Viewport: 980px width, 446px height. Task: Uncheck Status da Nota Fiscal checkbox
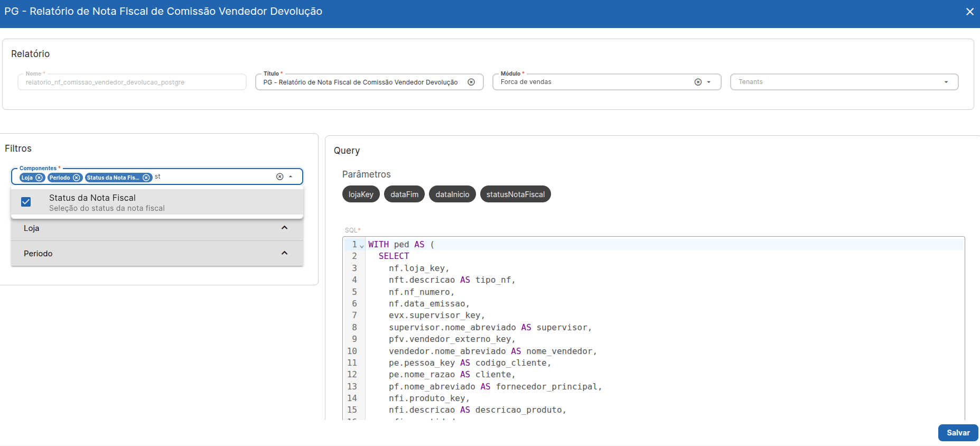pyautogui.click(x=26, y=202)
